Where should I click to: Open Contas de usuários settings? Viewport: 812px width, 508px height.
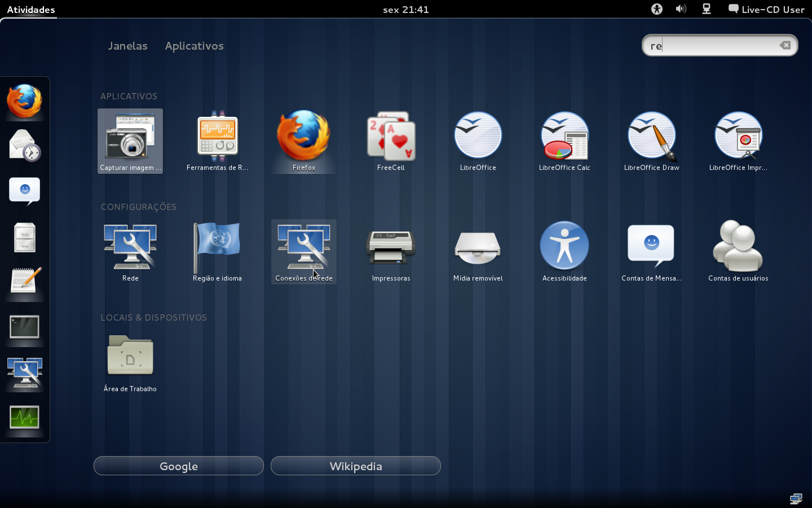pos(738,252)
